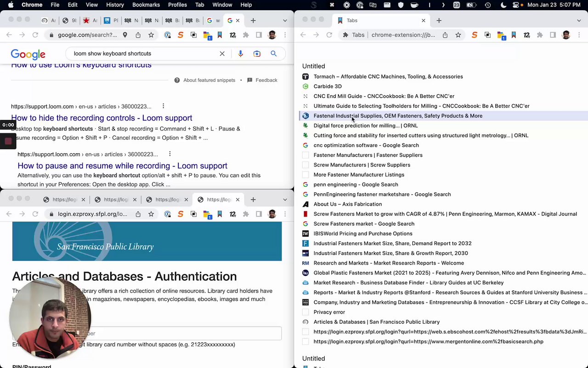The image size is (588, 368).
Task: Toggle the side panel in the library login window
Action: [x=259, y=214]
